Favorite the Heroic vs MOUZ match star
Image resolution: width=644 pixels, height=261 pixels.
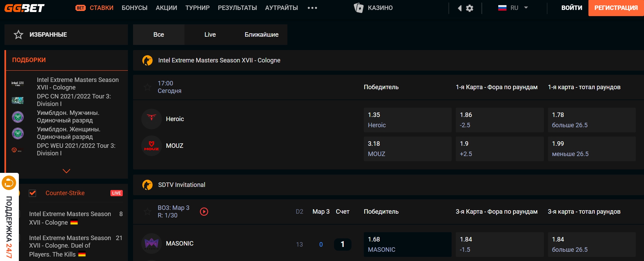(147, 87)
